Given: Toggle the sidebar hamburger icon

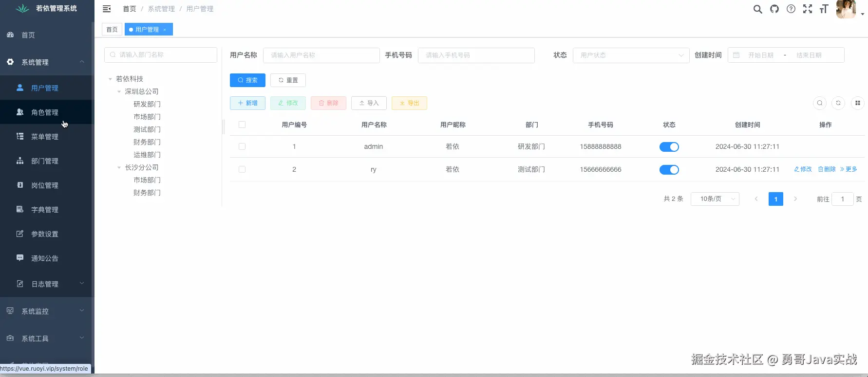Looking at the screenshot, I should tap(107, 9).
